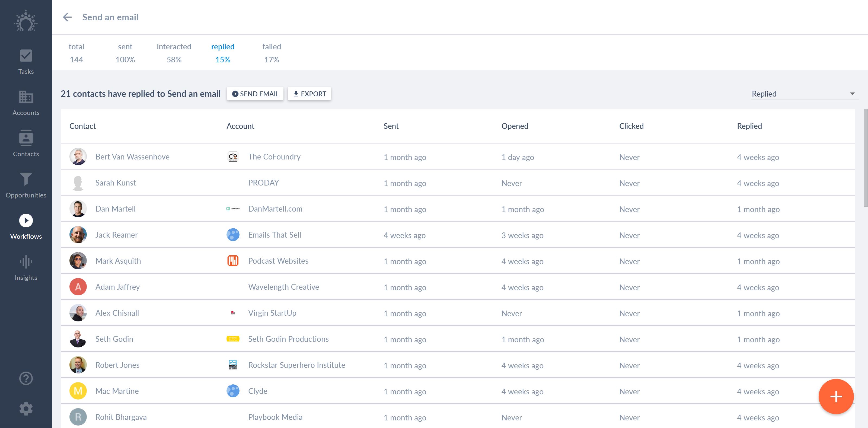Image resolution: width=868 pixels, height=428 pixels.
Task: Show the sent 100% stats tab
Action: coord(125,53)
